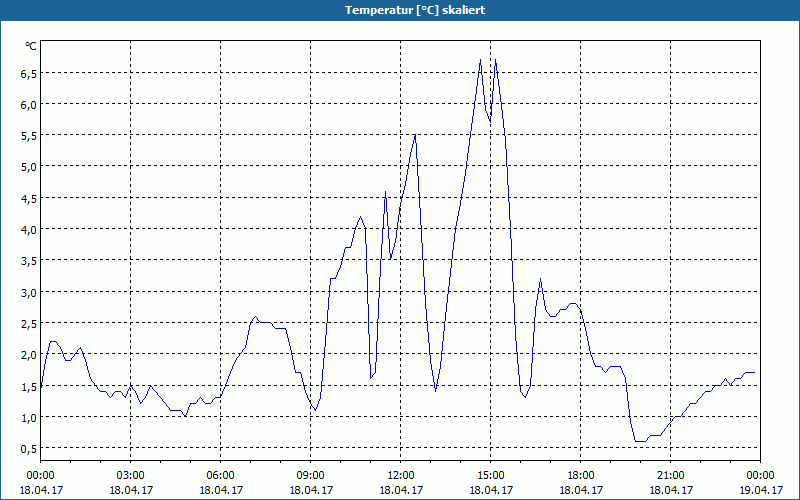
Task: Select the 2,0 temperature tick label
Action: (x=29, y=355)
